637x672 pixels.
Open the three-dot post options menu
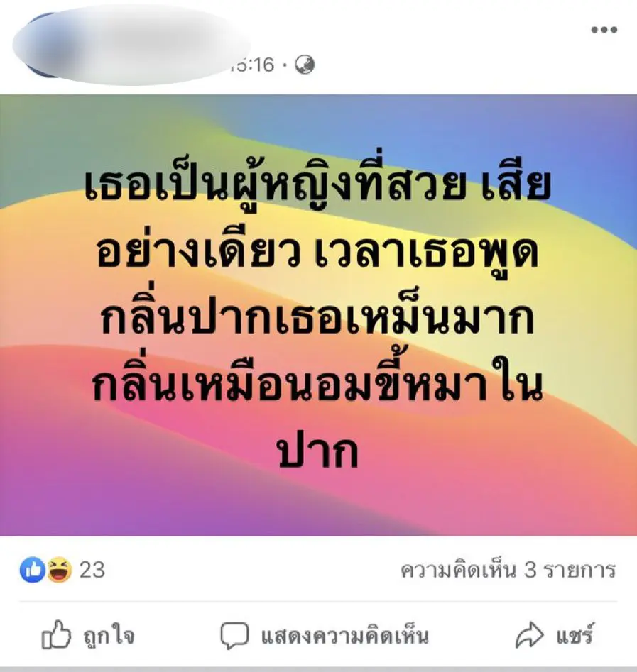tap(604, 30)
